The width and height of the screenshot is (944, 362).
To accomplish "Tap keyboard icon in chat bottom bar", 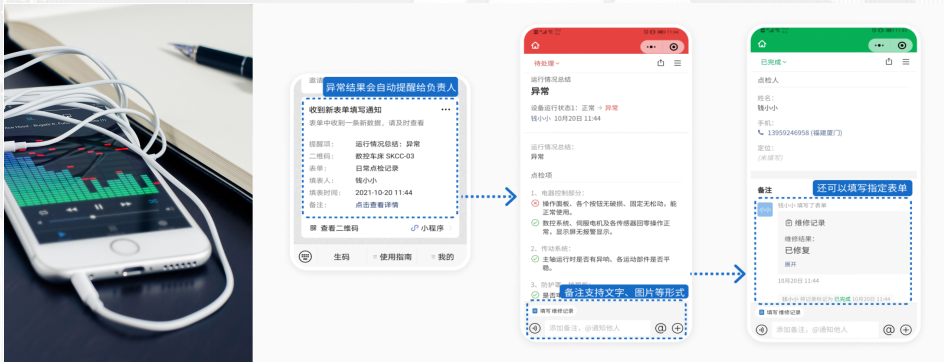I will 305,257.
